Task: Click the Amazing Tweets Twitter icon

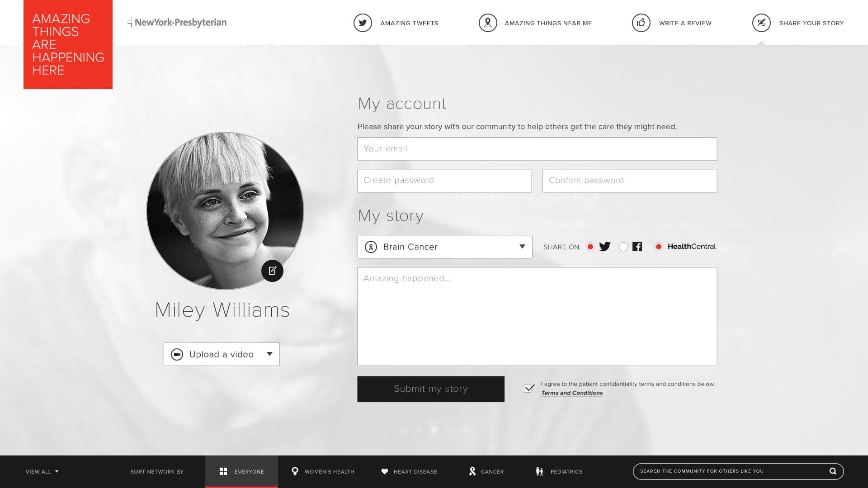Action: pos(363,23)
